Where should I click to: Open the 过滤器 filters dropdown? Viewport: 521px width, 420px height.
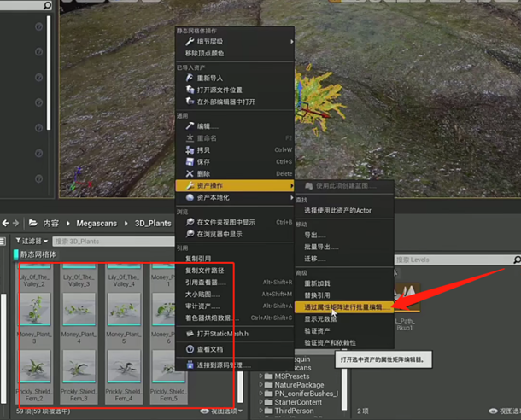tap(29, 242)
